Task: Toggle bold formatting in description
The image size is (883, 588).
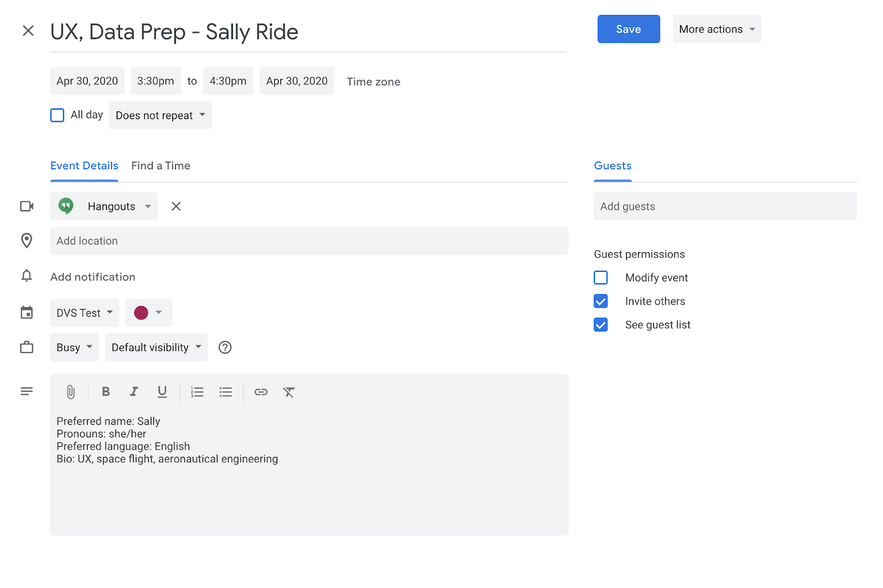Action: pos(106,392)
